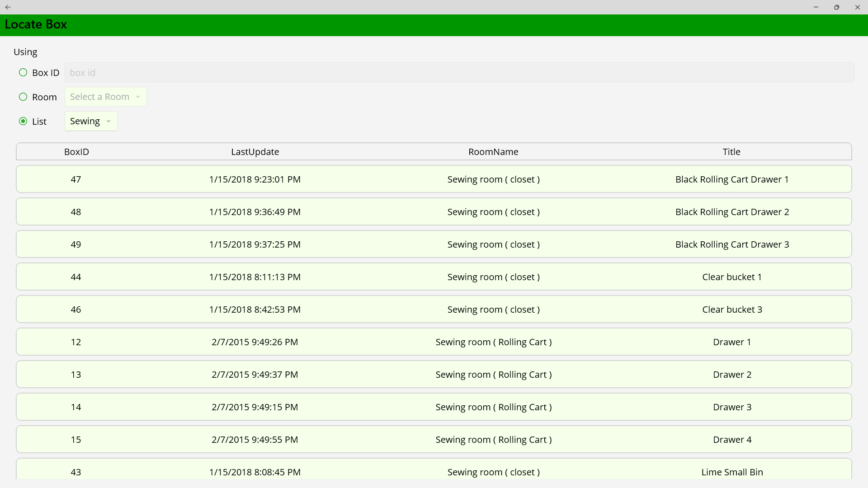
Task: Select the Black Rolling Cart Drawer 1 row
Action: (x=434, y=179)
